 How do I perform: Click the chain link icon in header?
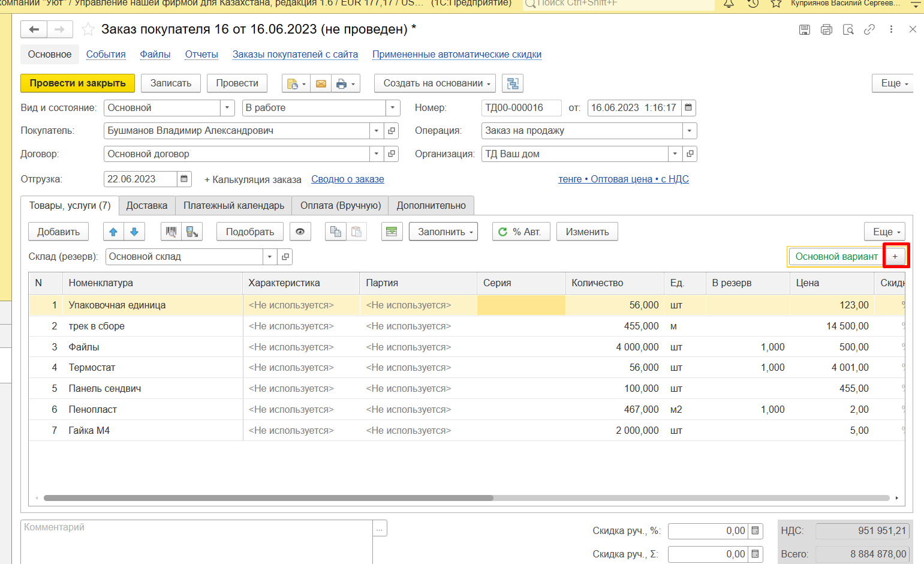(869, 29)
